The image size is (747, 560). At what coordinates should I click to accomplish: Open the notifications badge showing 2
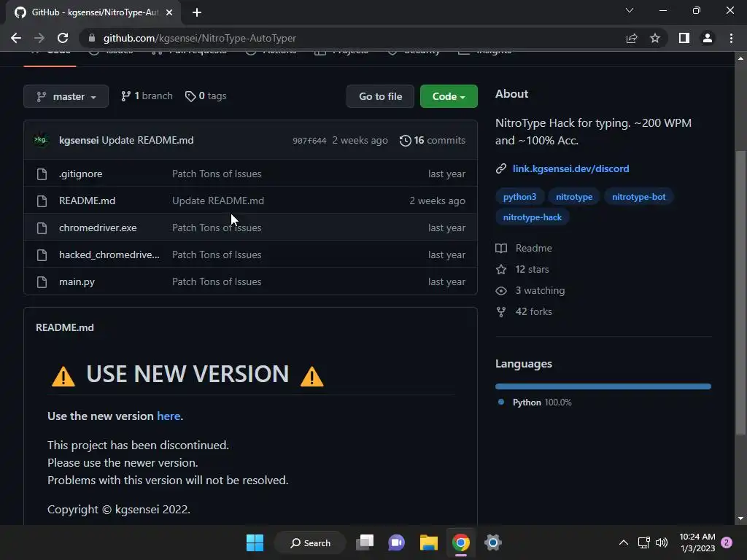click(x=727, y=542)
